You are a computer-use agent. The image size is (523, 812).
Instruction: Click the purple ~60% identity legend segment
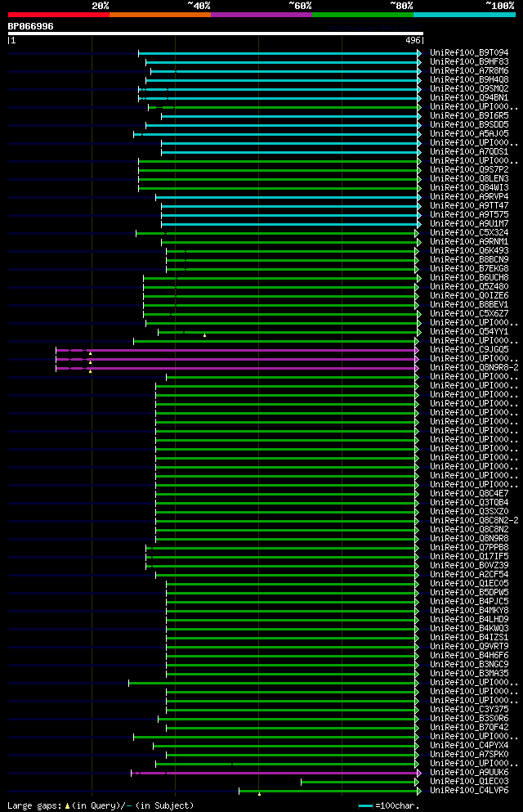point(261,15)
